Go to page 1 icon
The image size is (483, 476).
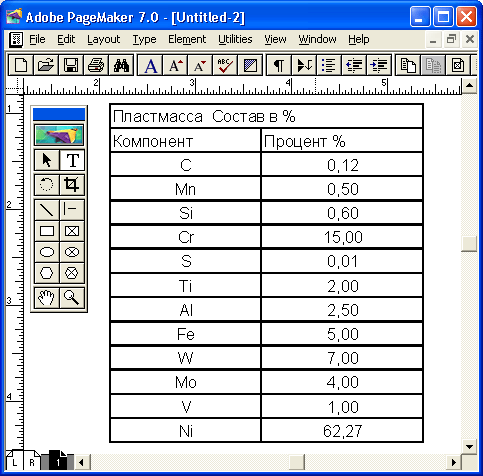tap(58, 461)
